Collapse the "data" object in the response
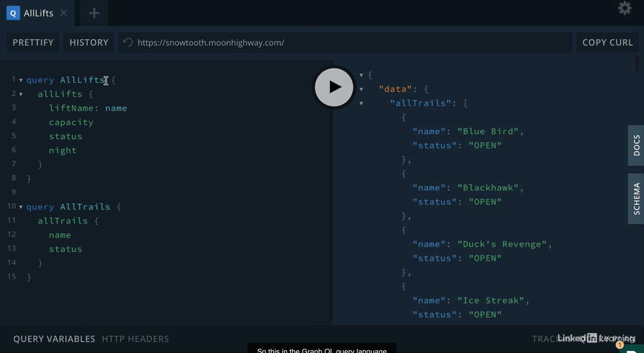This screenshot has width=644, height=353. click(361, 89)
